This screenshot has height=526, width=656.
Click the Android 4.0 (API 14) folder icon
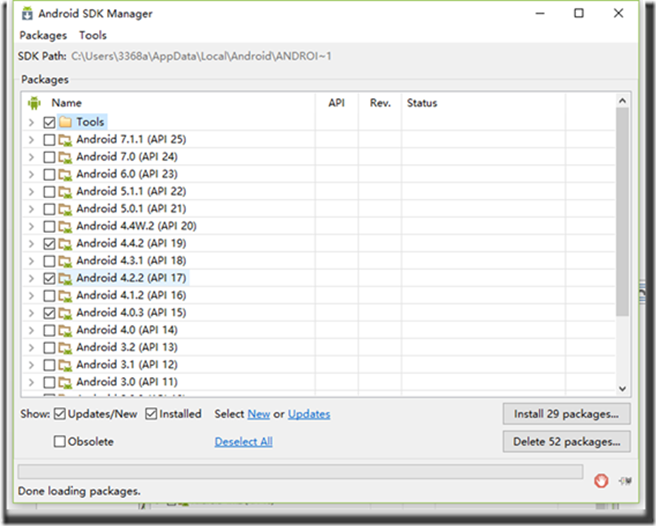(65, 331)
